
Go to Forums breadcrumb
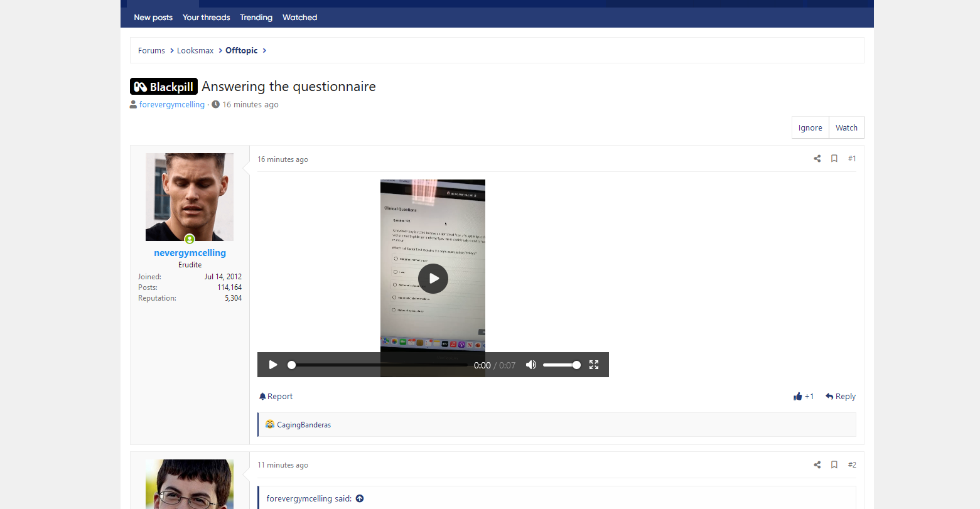151,51
